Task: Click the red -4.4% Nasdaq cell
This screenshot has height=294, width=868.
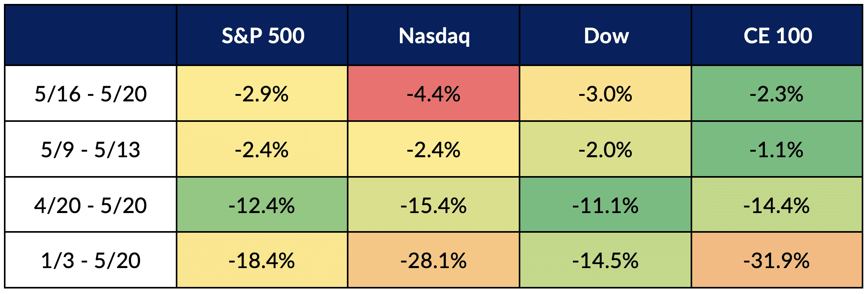Action: (434, 94)
